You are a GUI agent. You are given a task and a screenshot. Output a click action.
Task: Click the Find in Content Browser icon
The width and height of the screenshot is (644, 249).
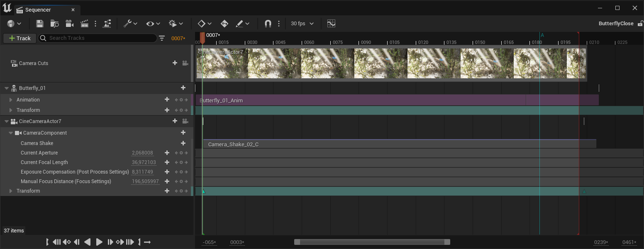[x=54, y=24]
